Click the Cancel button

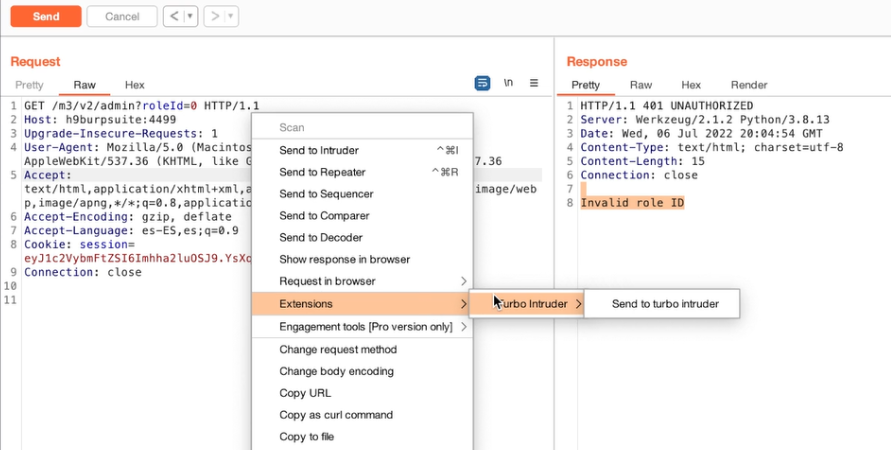[122, 16]
